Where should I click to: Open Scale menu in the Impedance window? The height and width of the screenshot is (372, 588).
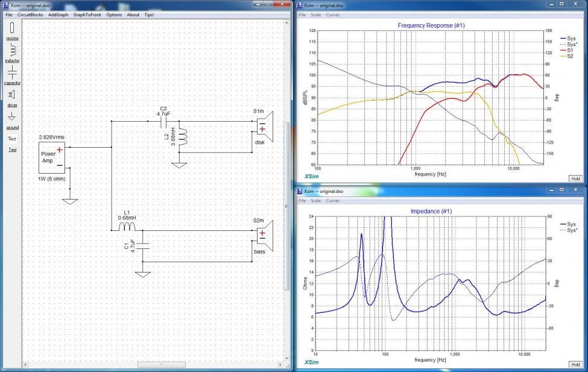pyautogui.click(x=315, y=201)
